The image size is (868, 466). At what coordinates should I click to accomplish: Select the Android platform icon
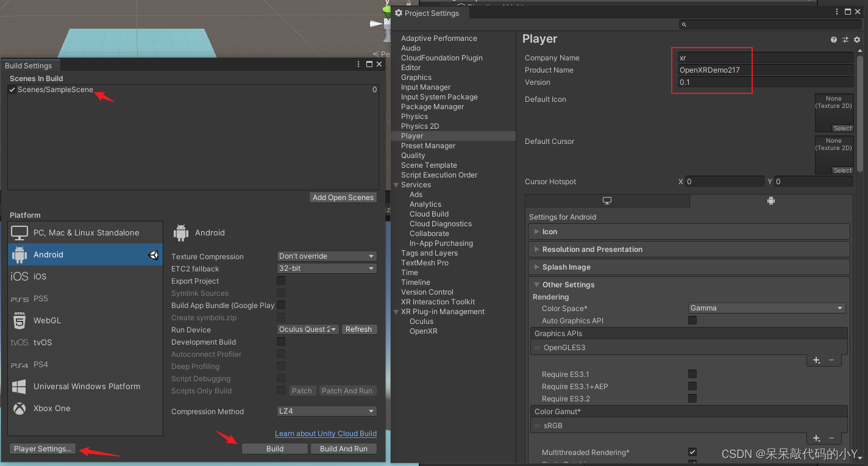pyautogui.click(x=20, y=255)
